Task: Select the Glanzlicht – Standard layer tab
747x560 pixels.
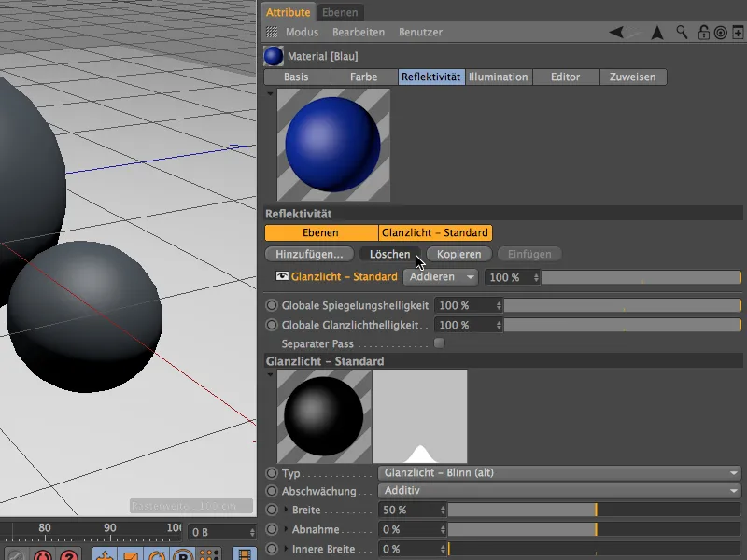Action: (435, 232)
